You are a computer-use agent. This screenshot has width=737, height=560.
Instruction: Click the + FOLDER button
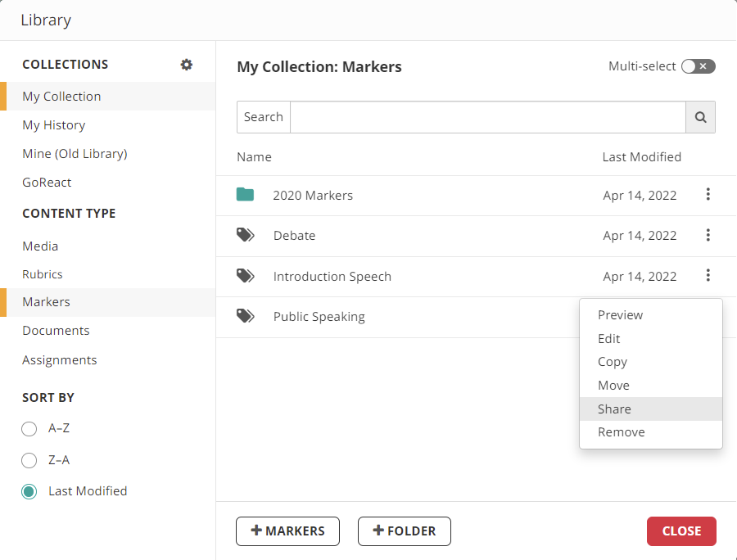click(405, 531)
